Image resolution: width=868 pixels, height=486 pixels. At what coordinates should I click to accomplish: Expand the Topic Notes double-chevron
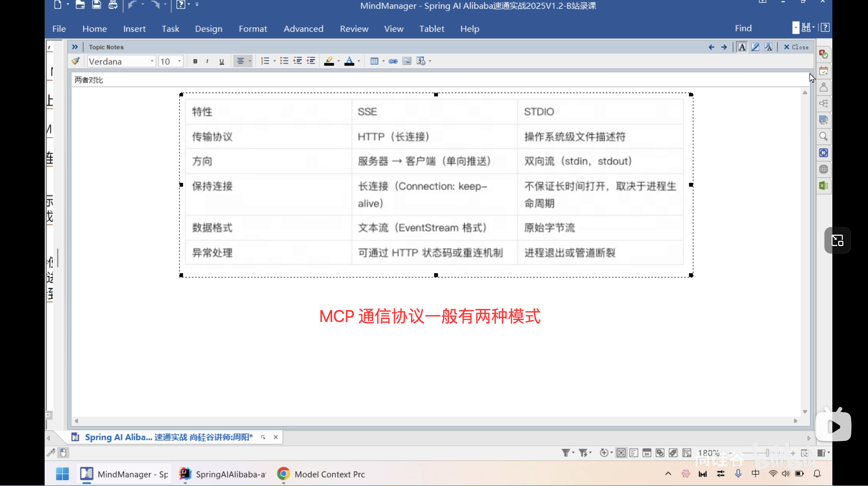pos(75,47)
